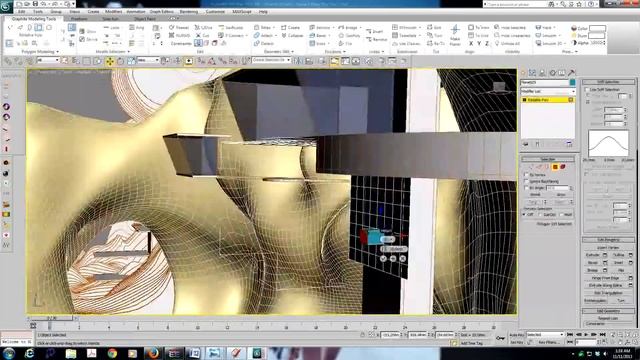Screen dimensions: 640x360
Task: Open reference coordinate View dropdown
Action: (x=148, y=60)
